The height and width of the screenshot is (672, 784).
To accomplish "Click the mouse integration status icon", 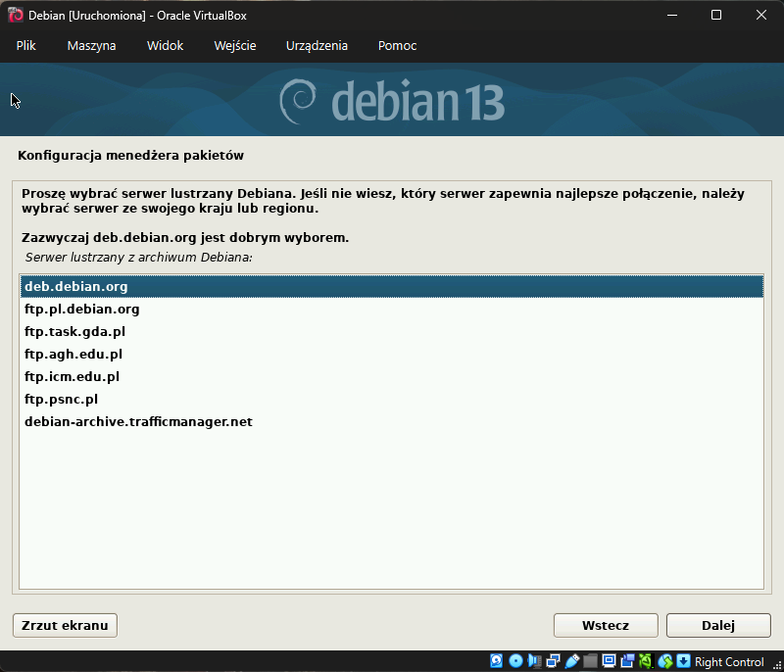I will [x=665, y=661].
